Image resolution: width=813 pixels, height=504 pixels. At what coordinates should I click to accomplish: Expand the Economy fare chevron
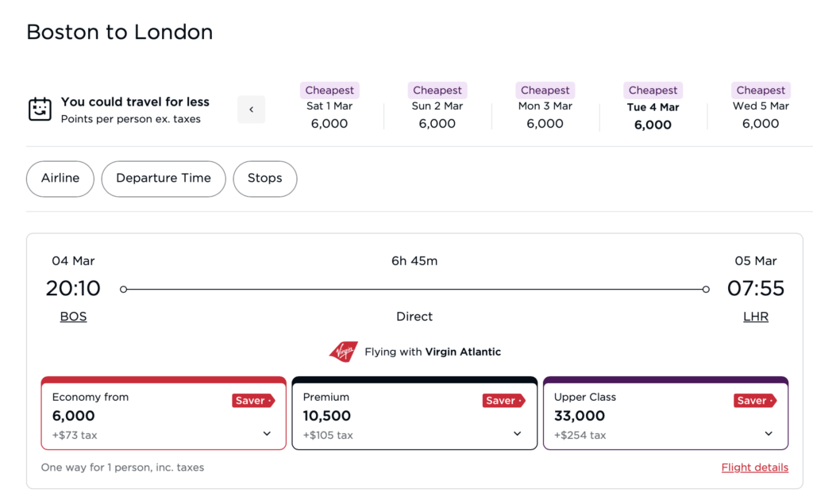coord(267,434)
